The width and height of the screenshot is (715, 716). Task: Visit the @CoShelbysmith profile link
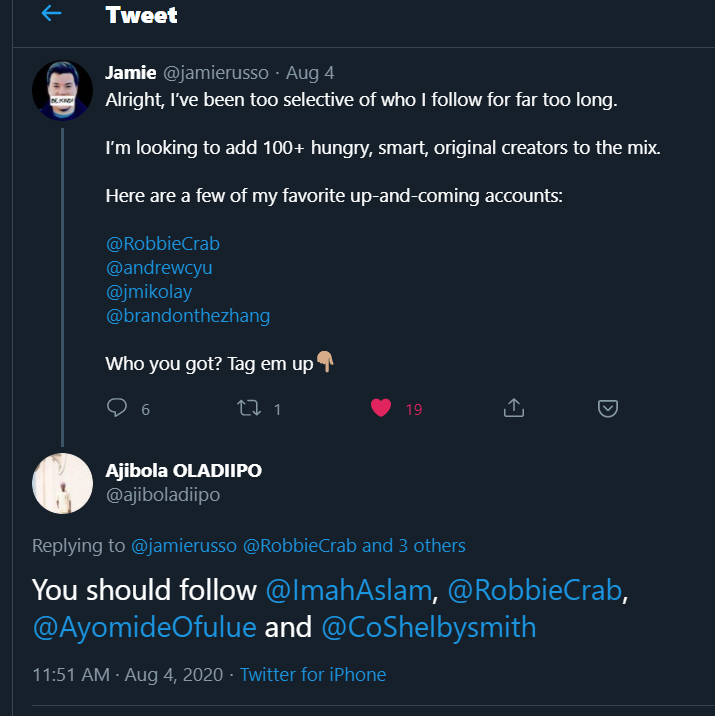point(429,627)
